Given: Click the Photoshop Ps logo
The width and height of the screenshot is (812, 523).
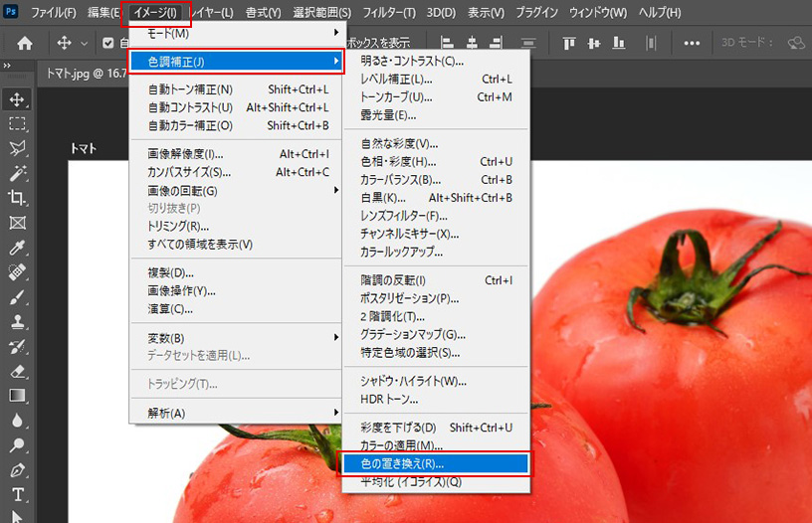Looking at the screenshot, I should 11,11.
